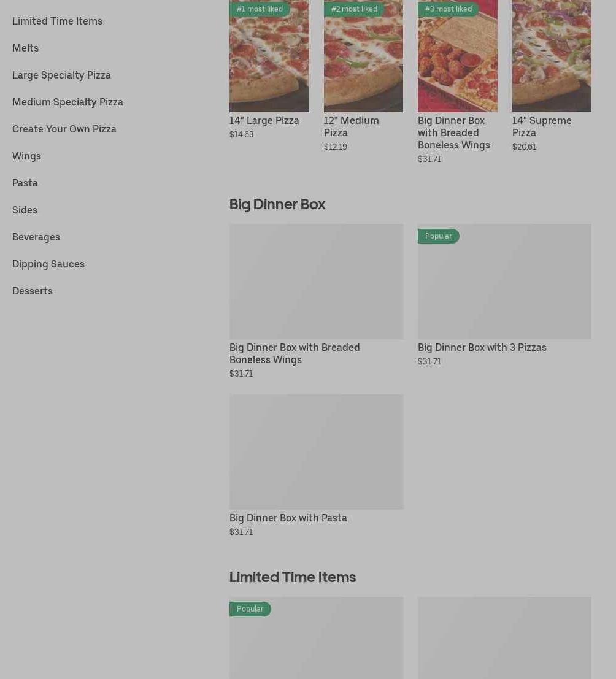616x679 pixels.
Task: Navigate to Wings category
Action: (26, 156)
